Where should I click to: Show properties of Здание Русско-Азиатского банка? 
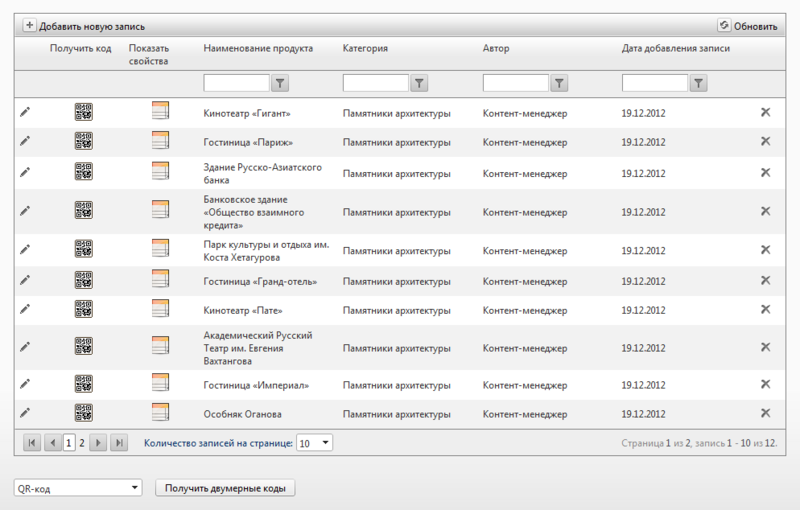click(x=160, y=171)
